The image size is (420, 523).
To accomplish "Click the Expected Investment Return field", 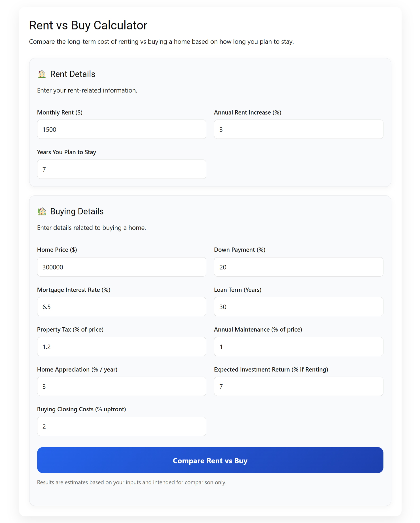I will (298, 386).
